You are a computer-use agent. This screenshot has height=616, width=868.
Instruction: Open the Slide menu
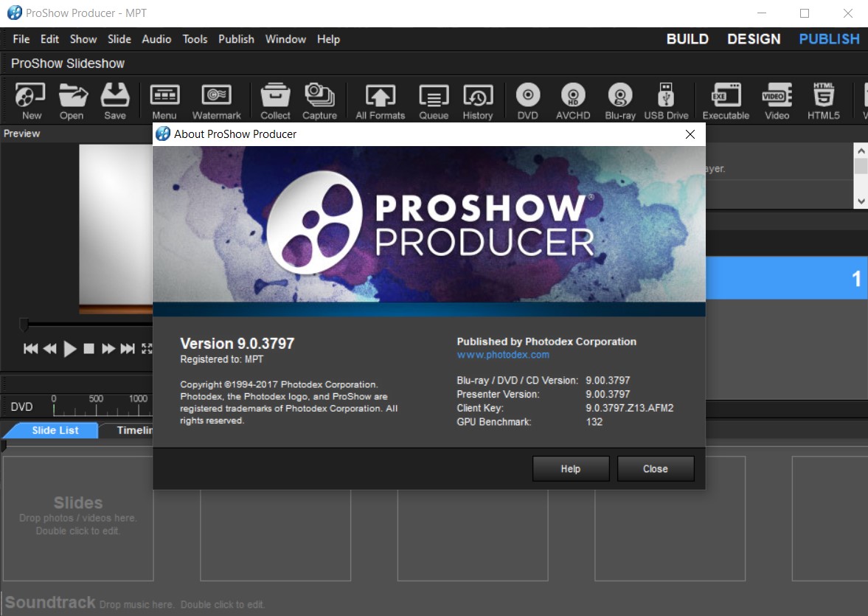(119, 39)
